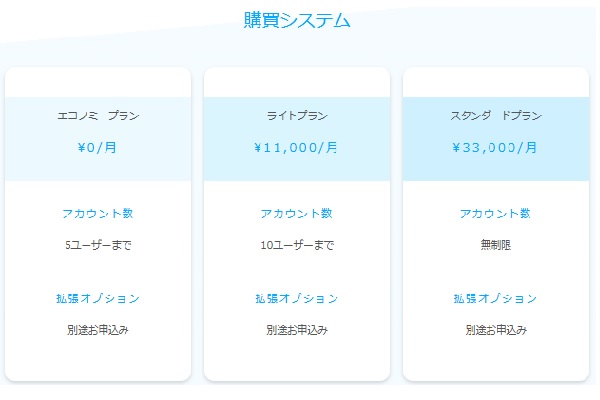
Task: Select the エコノミープラン plan name
Action: pos(98,116)
